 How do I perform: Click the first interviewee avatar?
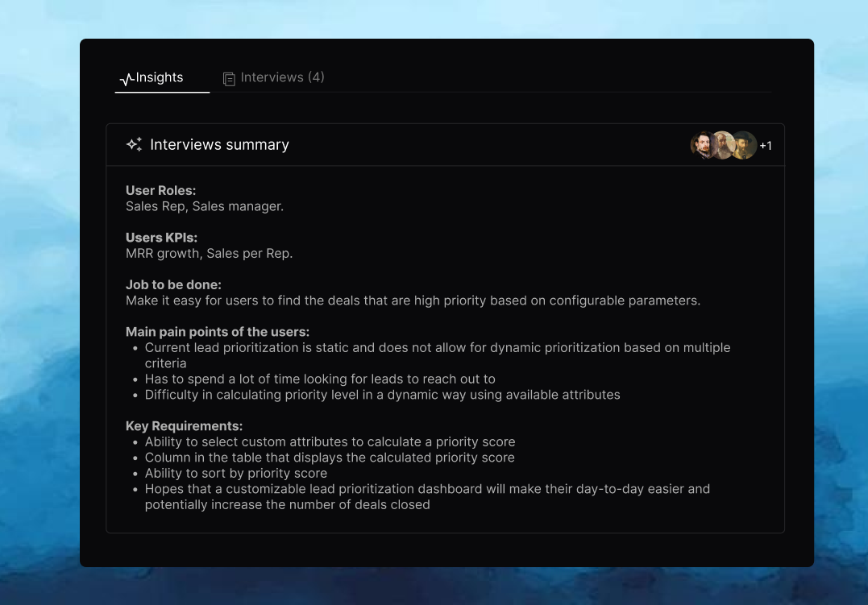(x=702, y=145)
